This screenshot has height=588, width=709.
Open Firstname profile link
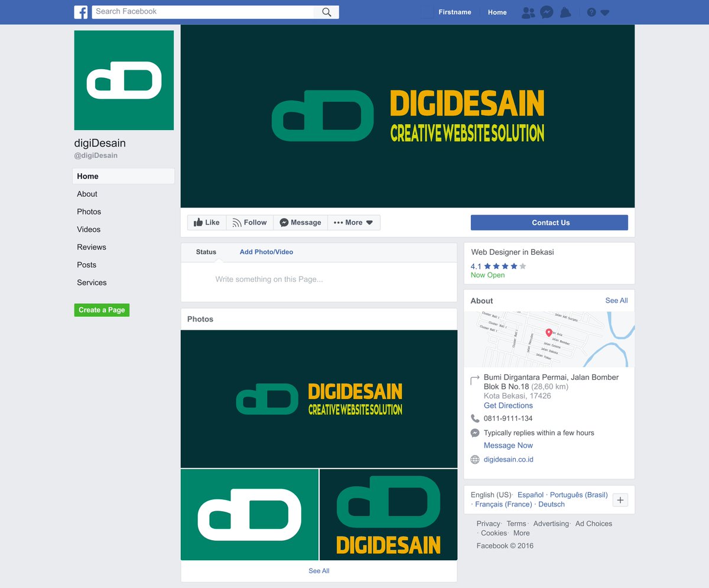(455, 12)
